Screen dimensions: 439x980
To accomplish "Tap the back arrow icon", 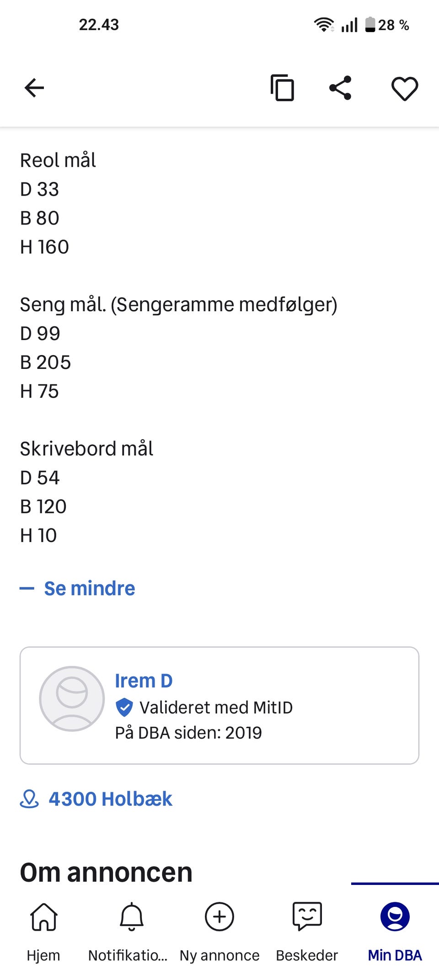I will (34, 88).
